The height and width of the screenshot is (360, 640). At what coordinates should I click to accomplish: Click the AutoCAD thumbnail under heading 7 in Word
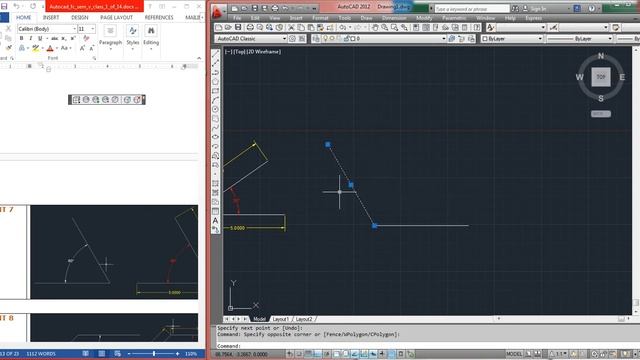coord(114,252)
